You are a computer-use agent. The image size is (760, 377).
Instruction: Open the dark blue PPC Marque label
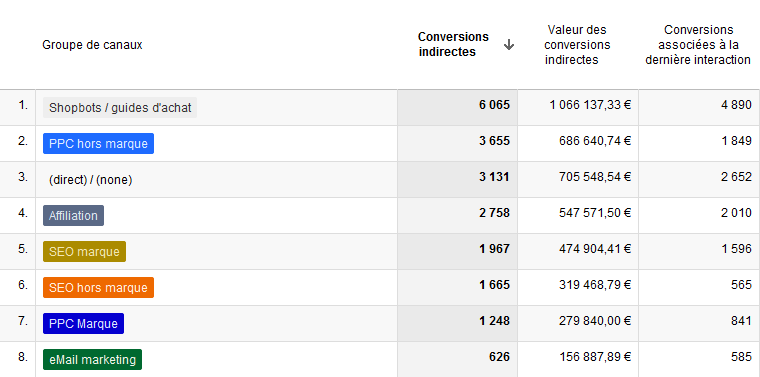pyautogui.click(x=83, y=323)
